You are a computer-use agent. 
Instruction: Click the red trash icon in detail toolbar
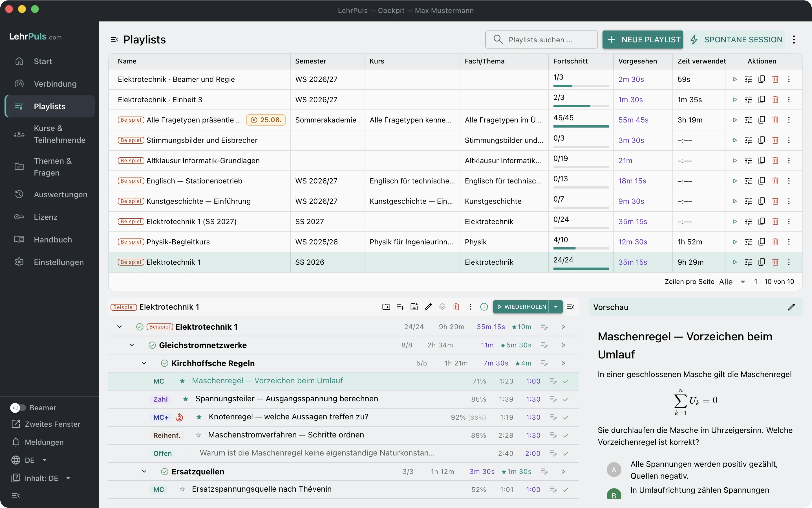coord(456,307)
